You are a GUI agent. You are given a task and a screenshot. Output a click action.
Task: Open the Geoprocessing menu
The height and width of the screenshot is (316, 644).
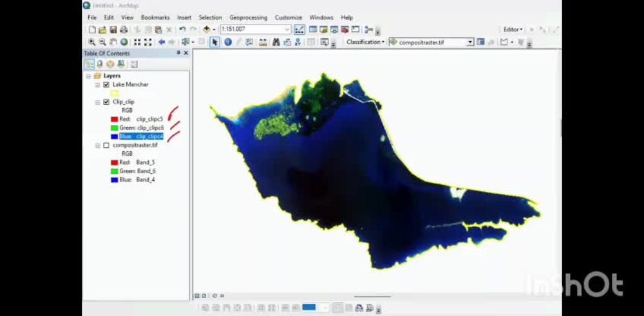pyautogui.click(x=249, y=17)
